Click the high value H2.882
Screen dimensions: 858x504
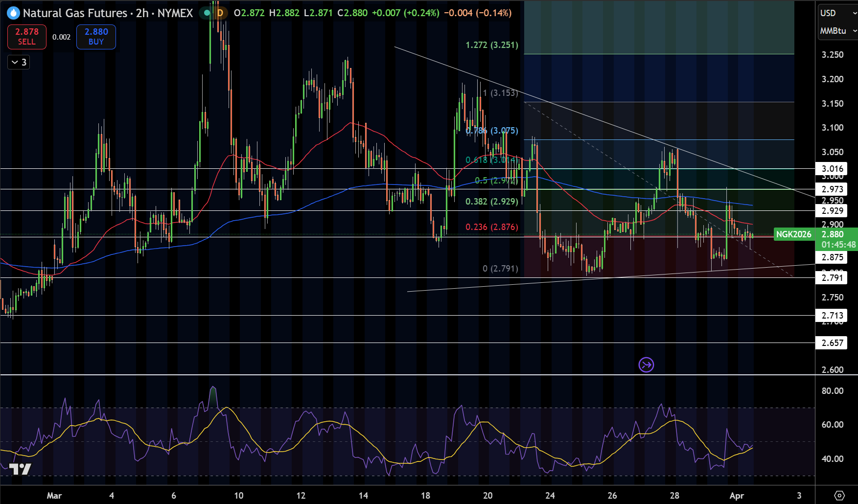tap(284, 13)
